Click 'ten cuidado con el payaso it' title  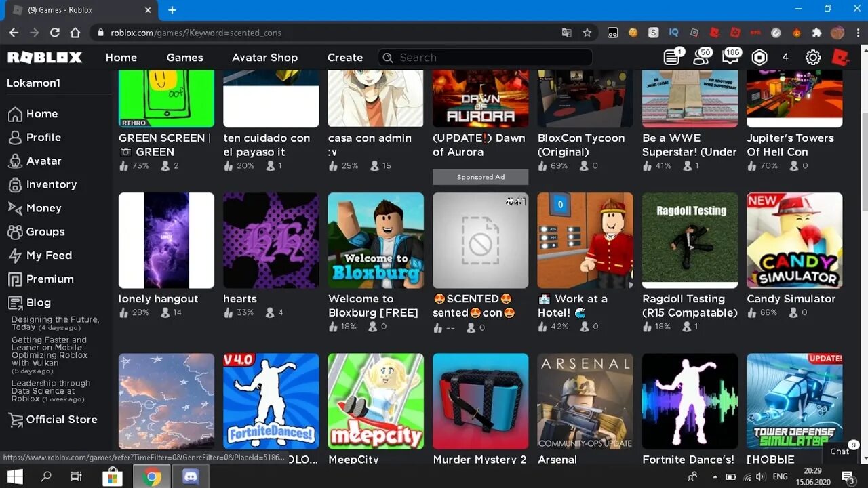pos(267,145)
